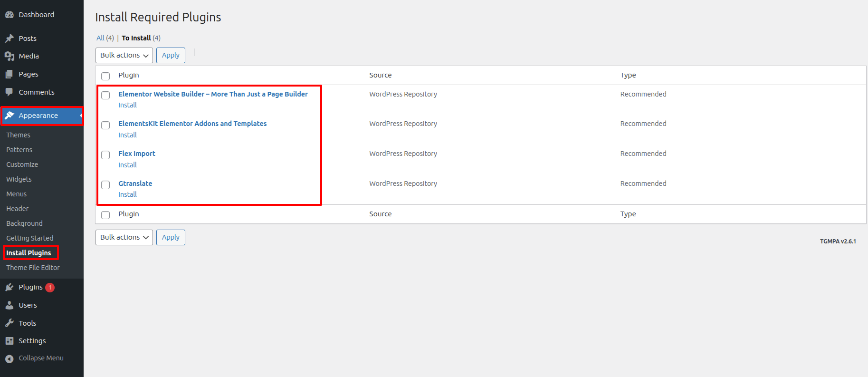Open the Users menu label
Screen dimensions: 868x377
[28, 305]
